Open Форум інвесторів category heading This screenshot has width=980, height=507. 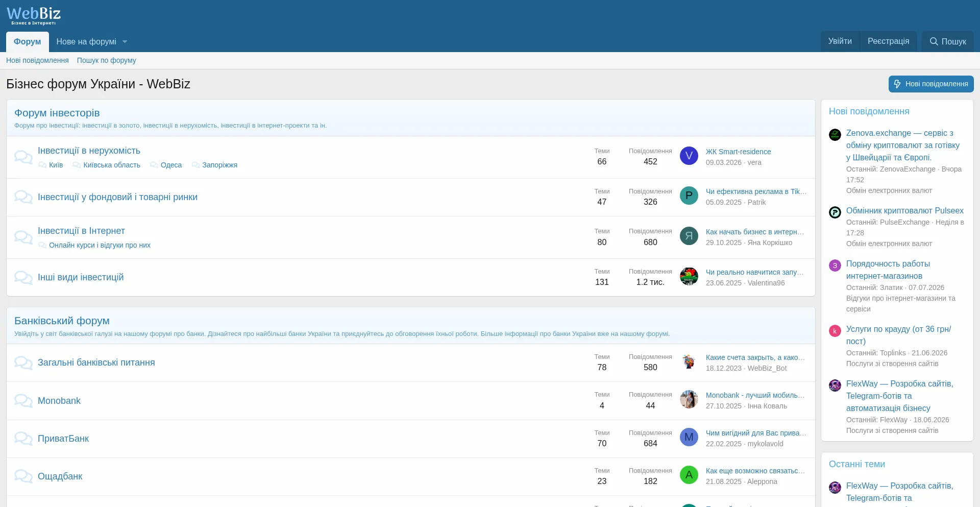pos(57,113)
